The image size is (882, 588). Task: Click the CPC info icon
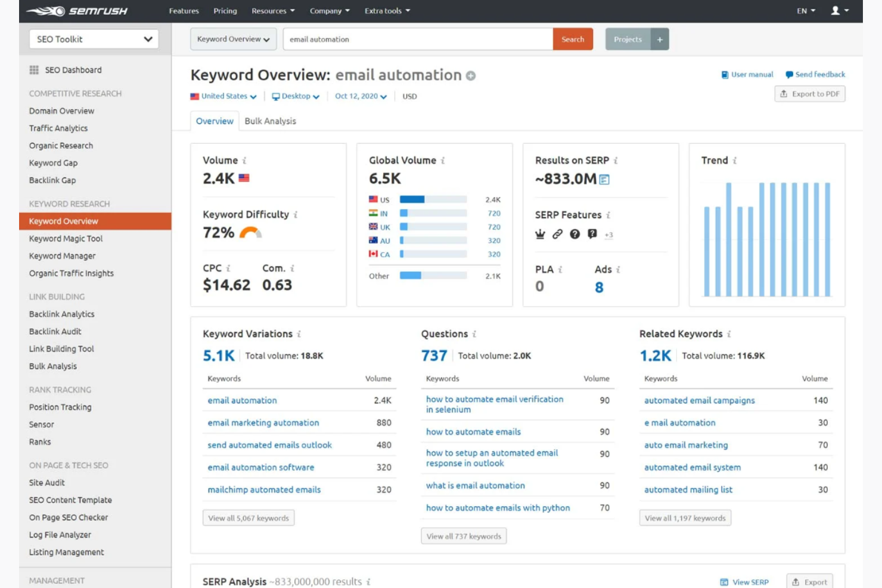(228, 269)
